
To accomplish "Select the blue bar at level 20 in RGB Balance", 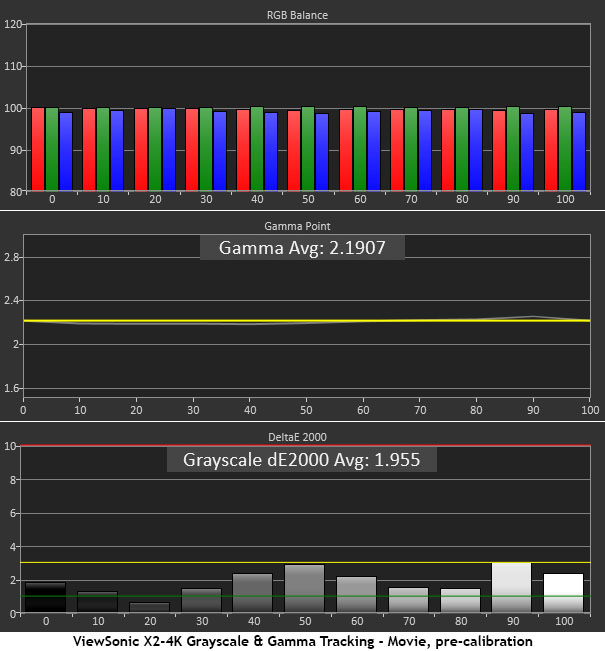I will [169, 149].
